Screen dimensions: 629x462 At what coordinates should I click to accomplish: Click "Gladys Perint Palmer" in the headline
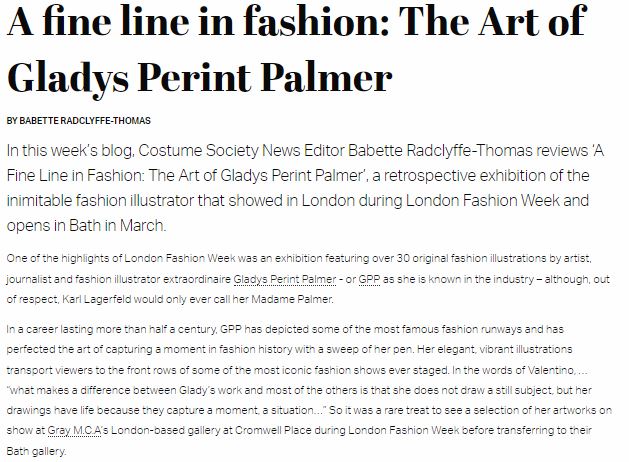(x=199, y=76)
